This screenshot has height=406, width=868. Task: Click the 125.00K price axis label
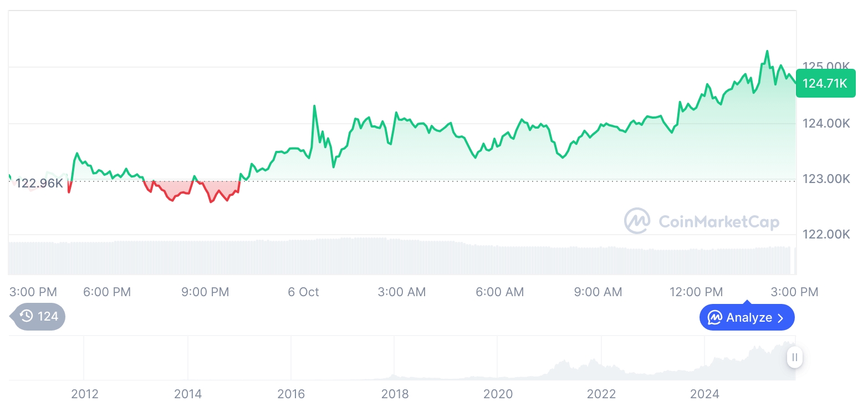[826, 67]
